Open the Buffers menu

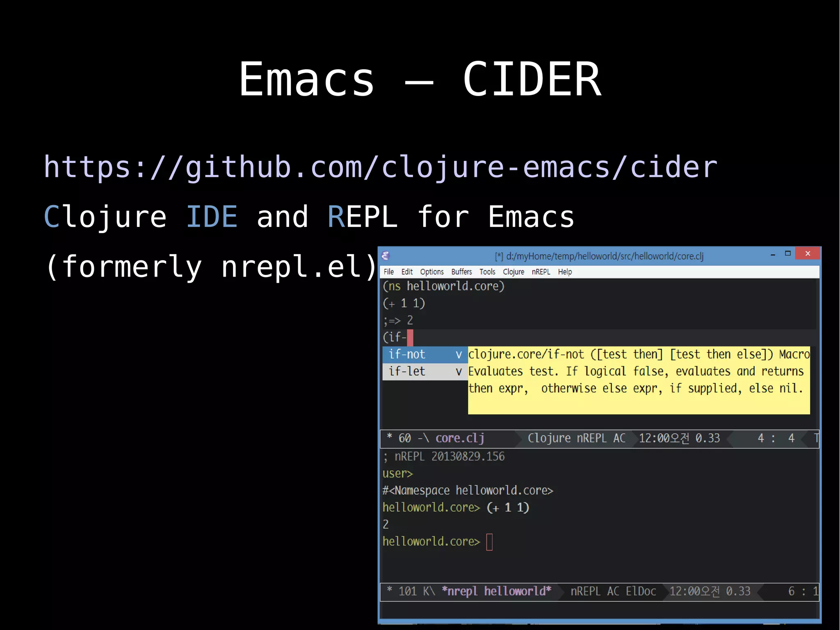click(461, 272)
